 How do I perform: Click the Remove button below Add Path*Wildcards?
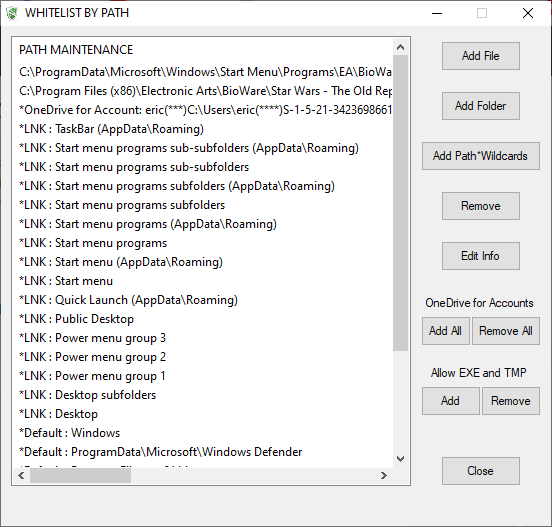coord(481,206)
